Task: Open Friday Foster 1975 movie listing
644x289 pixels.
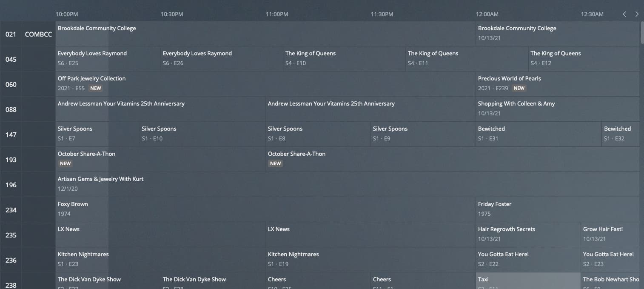Action: [558, 210]
